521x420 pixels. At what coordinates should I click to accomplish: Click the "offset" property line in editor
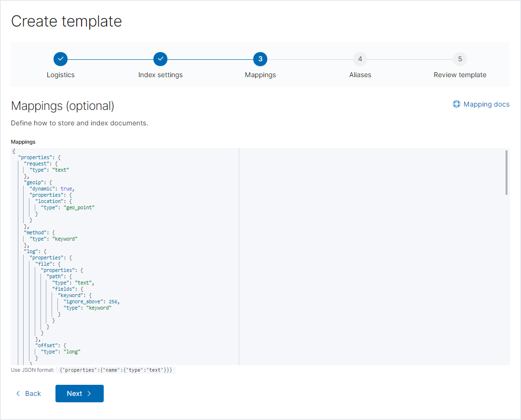51,346
